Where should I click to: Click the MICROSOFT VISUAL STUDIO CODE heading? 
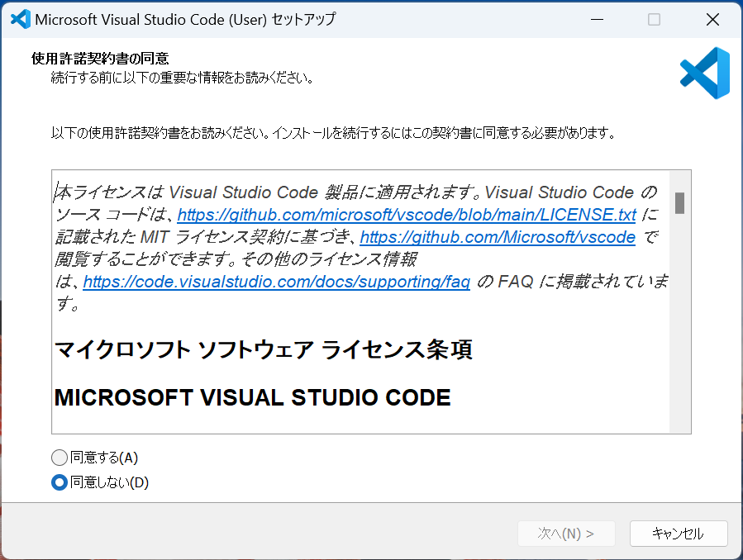coord(251,397)
